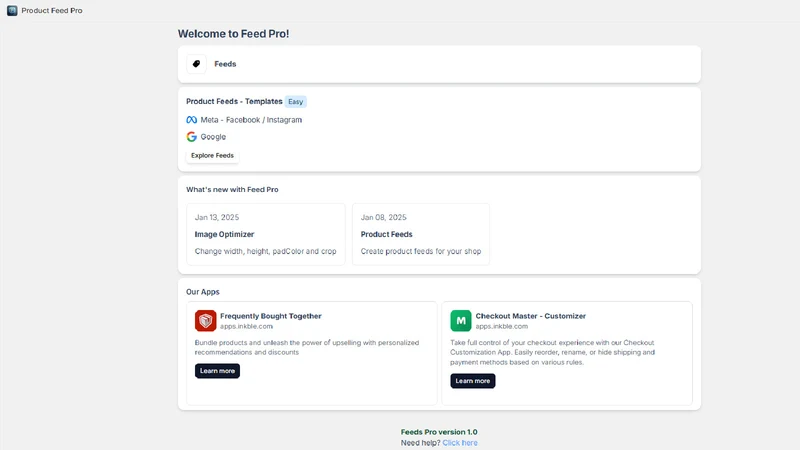
Task: Click 'Create product feeds for your shop' text
Action: (x=421, y=251)
